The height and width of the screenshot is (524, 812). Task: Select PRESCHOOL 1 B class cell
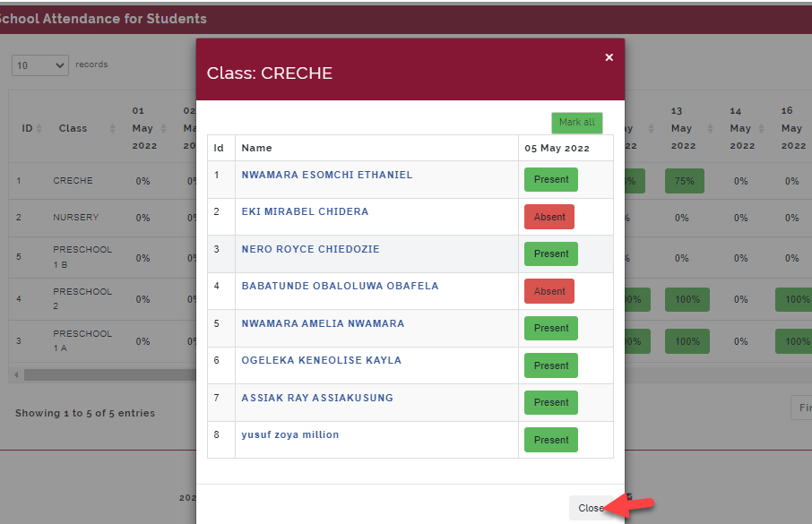point(82,257)
